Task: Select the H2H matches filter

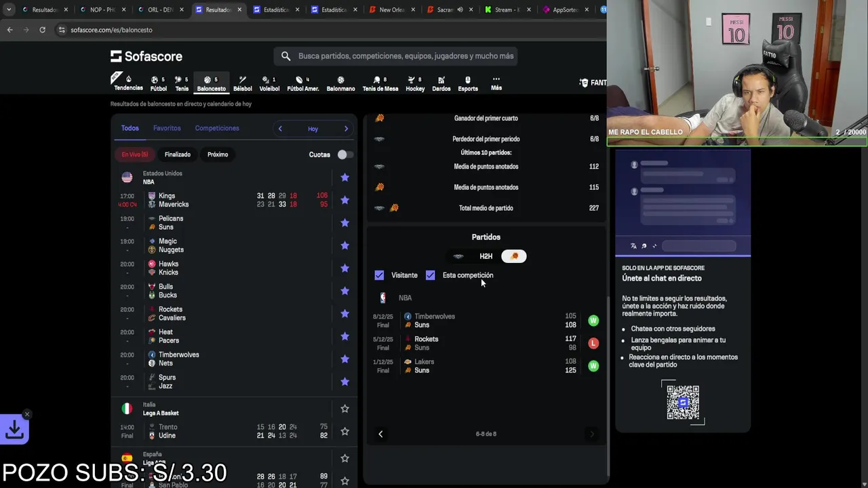Action: click(486, 256)
